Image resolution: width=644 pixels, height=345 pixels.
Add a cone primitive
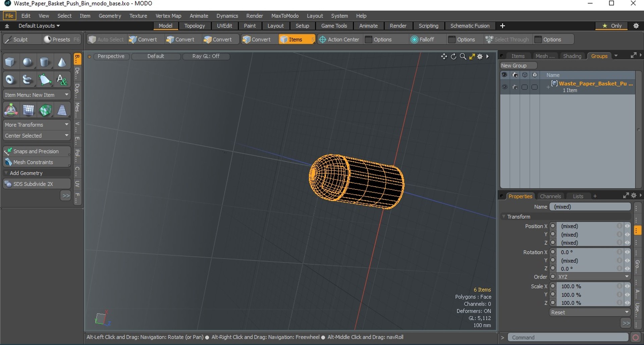pos(62,62)
